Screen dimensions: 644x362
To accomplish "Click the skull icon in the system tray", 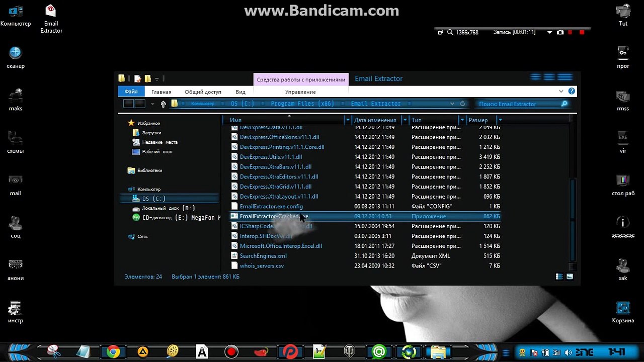I will [x=522, y=352].
